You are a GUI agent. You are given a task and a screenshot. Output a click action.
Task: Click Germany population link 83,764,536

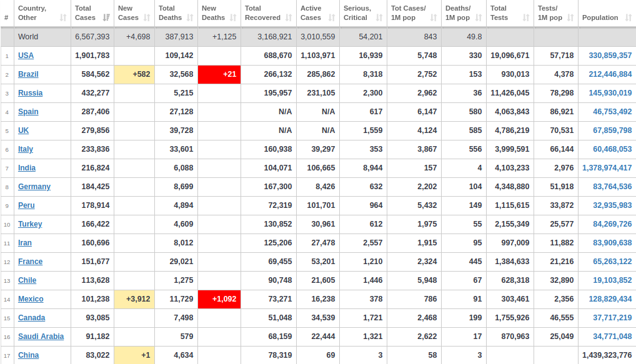click(x=612, y=187)
